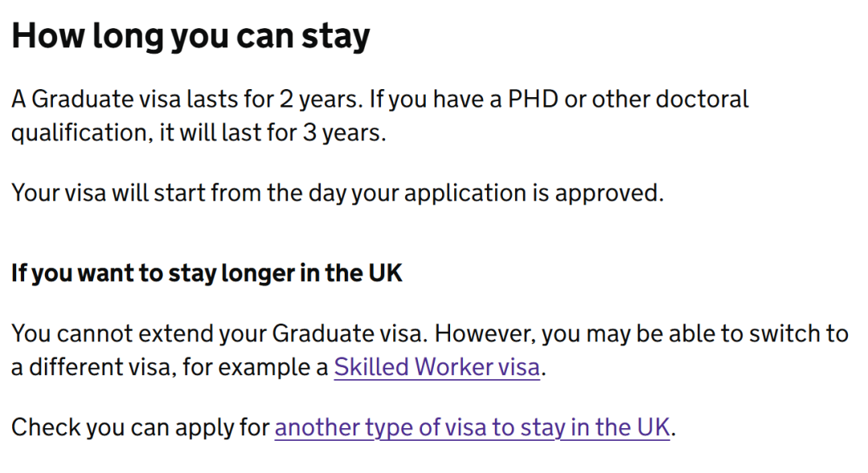The height and width of the screenshot is (473, 868).
Task: Click the 'If you want to stay longer in the UK' subheading
Action: (207, 273)
